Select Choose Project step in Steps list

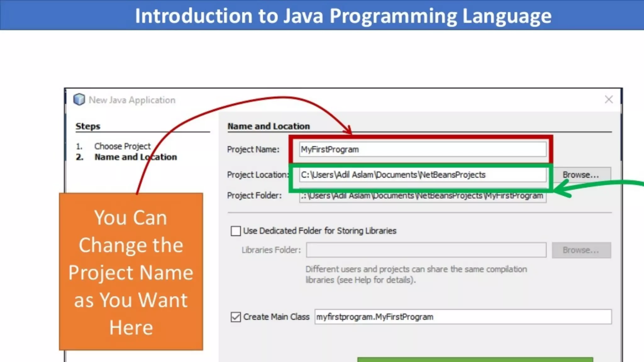click(x=122, y=146)
